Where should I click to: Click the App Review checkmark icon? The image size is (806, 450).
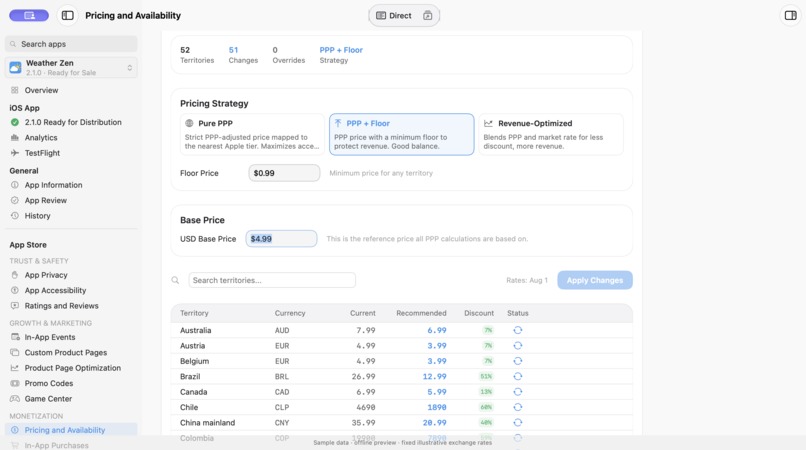click(14, 201)
